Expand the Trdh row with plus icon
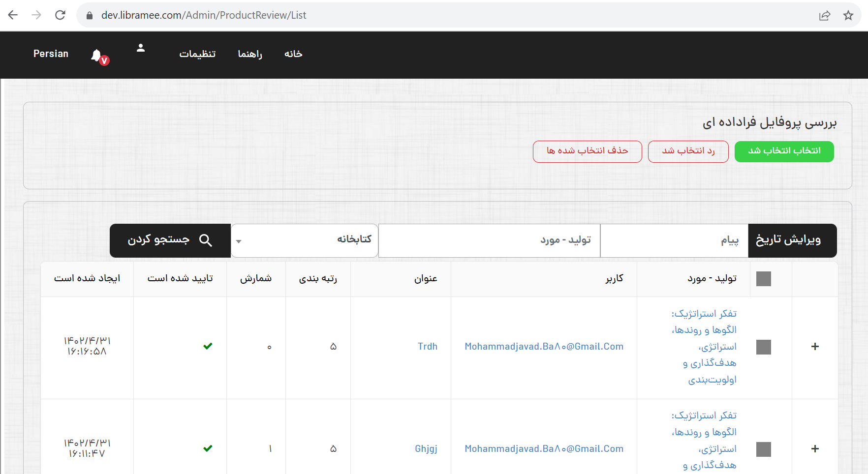This screenshot has width=868, height=474. pyautogui.click(x=815, y=347)
